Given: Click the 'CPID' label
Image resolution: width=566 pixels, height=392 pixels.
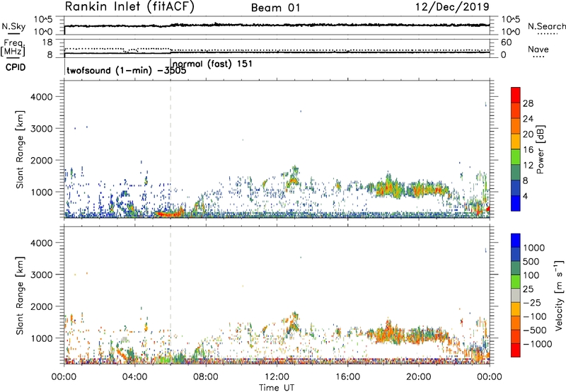Looking at the screenshot, I should point(16,67).
